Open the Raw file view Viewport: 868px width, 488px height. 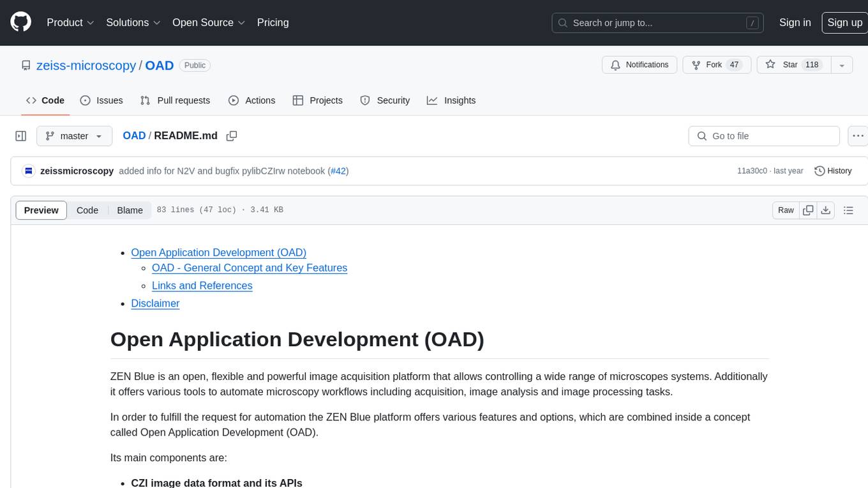coord(786,210)
